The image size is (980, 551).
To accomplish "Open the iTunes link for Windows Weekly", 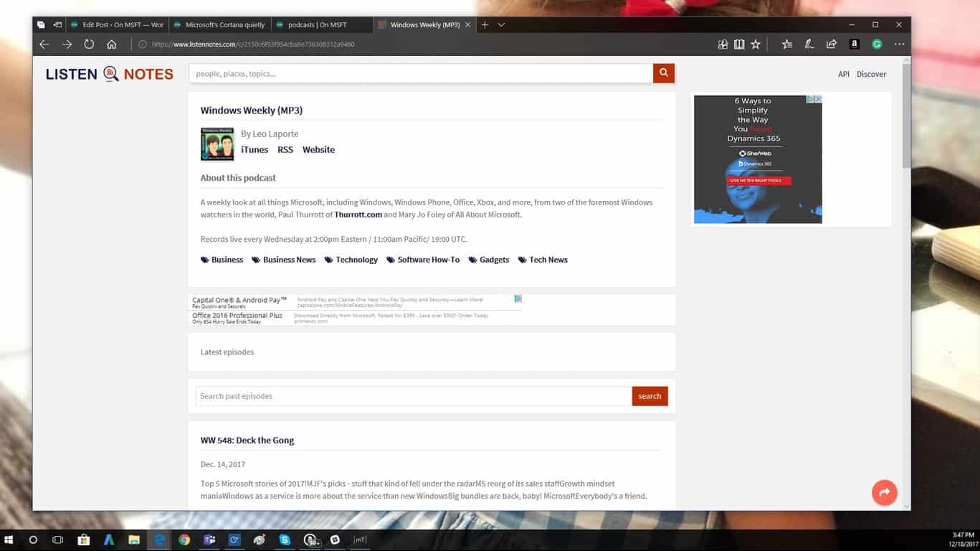I will pos(254,150).
